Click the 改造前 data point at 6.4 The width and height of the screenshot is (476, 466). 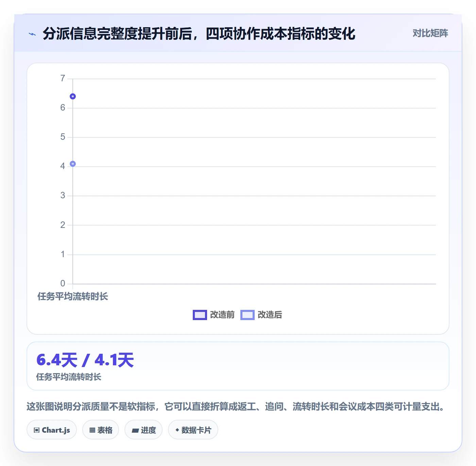pos(73,97)
